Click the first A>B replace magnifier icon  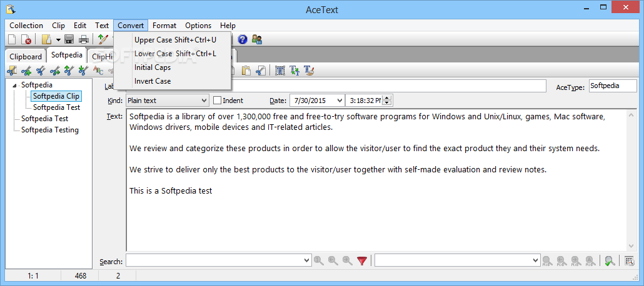point(547,260)
